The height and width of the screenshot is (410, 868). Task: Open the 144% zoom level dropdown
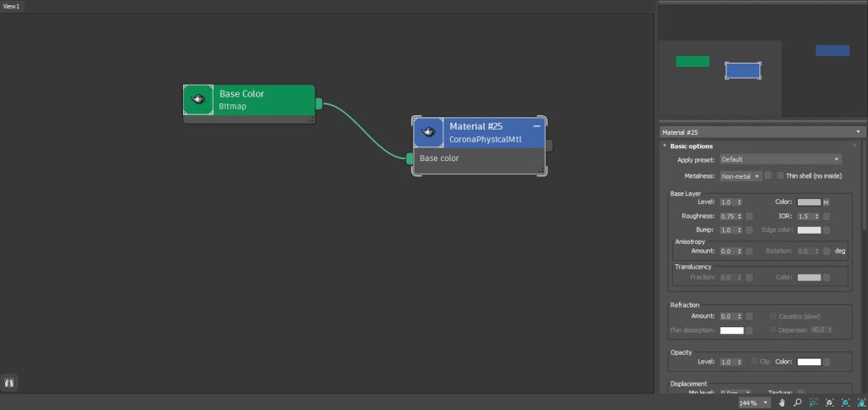(x=754, y=403)
